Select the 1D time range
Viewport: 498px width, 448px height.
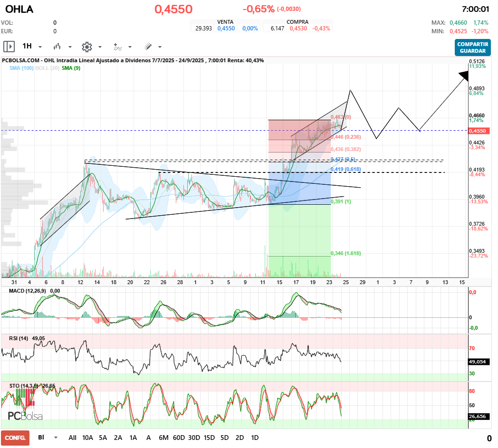[255, 438]
